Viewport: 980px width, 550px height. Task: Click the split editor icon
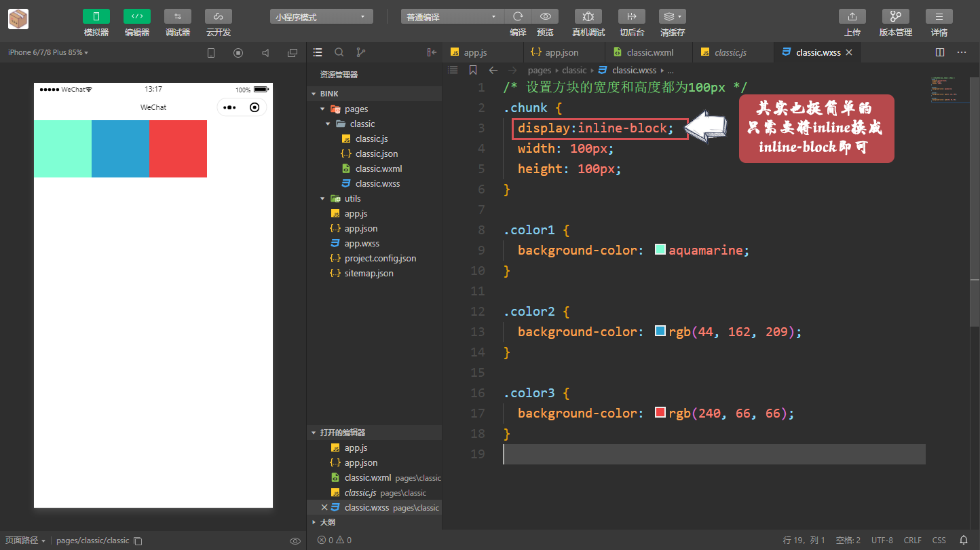pyautogui.click(x=940, y=52)
